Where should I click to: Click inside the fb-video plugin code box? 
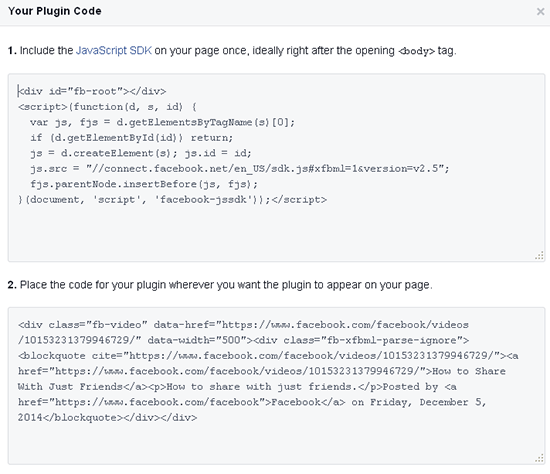[276, 386]
